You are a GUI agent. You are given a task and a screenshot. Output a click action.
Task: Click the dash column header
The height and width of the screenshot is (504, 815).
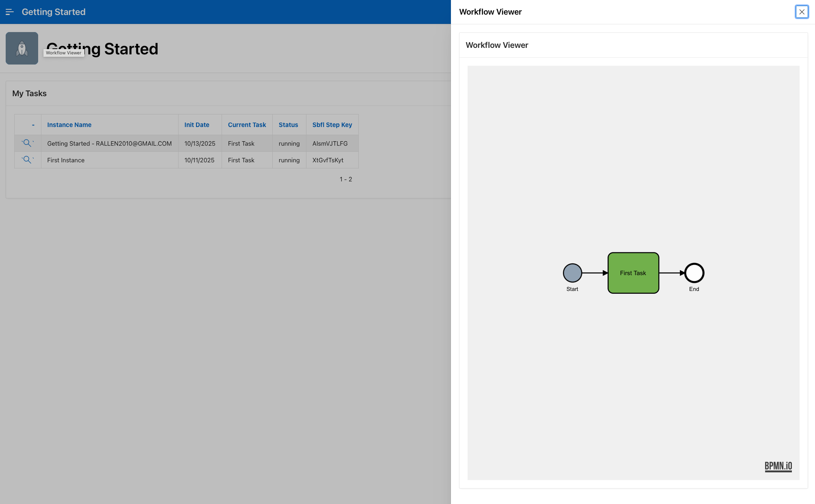coord(33,125)
